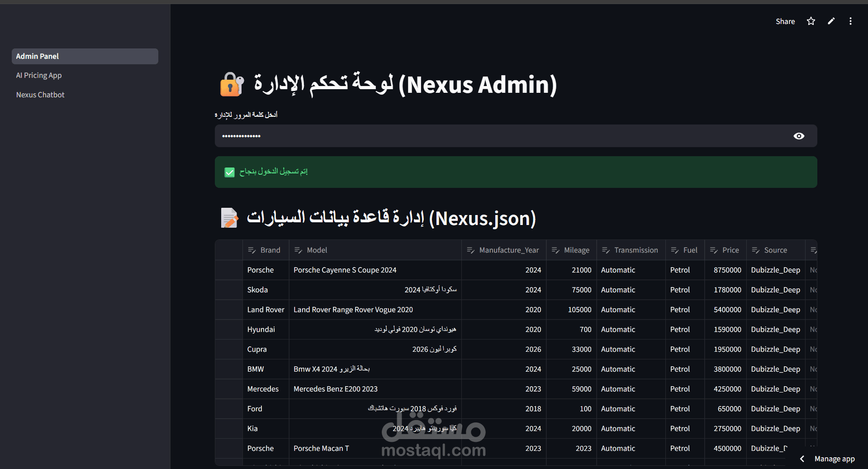Click the edit icon in Fuel header
868x469 pixels.
coord(675,250)
